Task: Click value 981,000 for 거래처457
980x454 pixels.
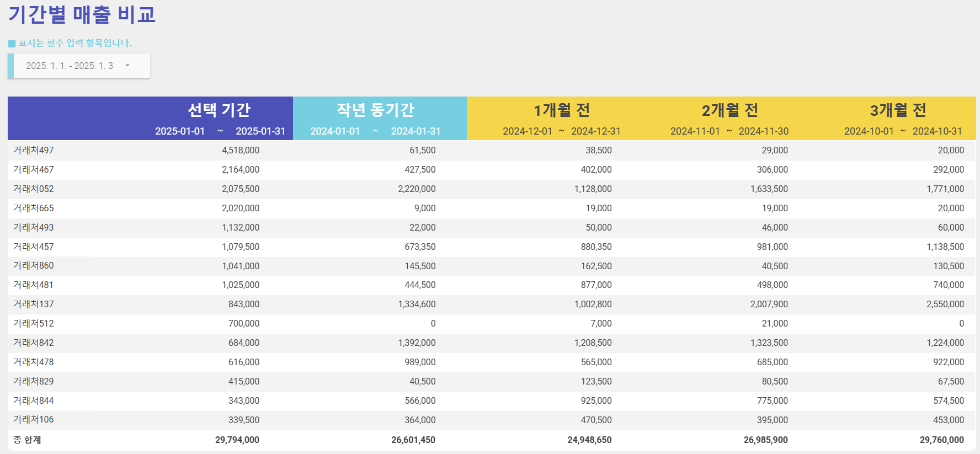Action: [773, 247]
